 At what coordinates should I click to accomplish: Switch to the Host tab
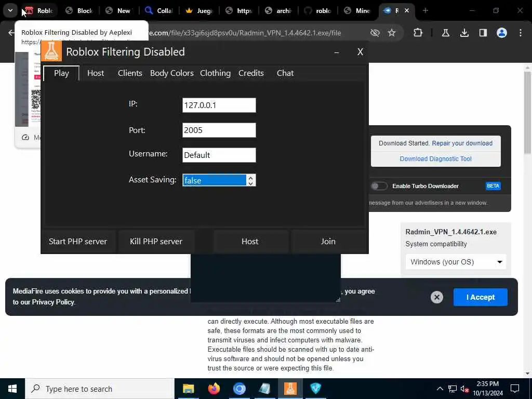tap(96, 73)
